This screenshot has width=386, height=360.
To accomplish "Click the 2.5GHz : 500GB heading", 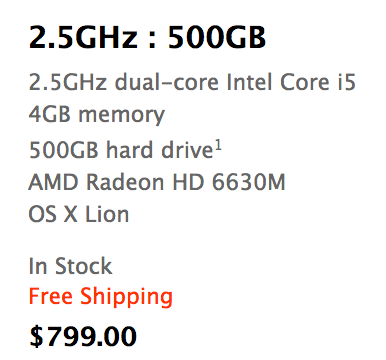I will [x=147, y=36].
